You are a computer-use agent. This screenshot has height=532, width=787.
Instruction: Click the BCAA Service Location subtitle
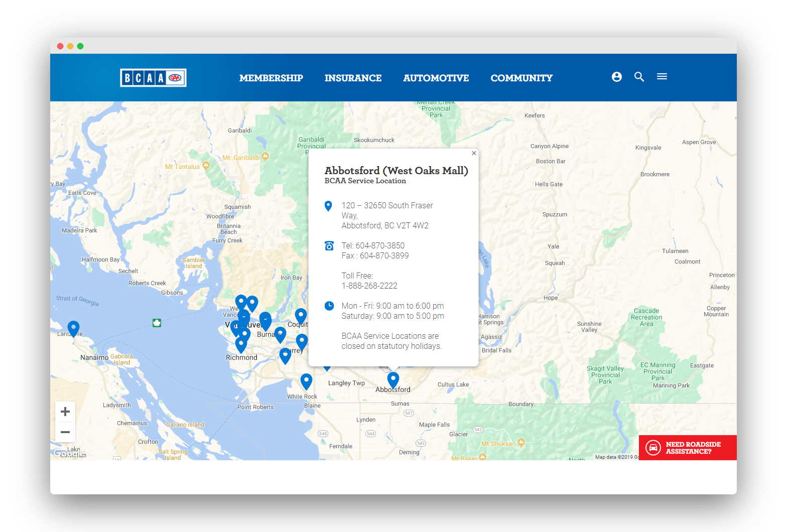click(x=365, y=181)
